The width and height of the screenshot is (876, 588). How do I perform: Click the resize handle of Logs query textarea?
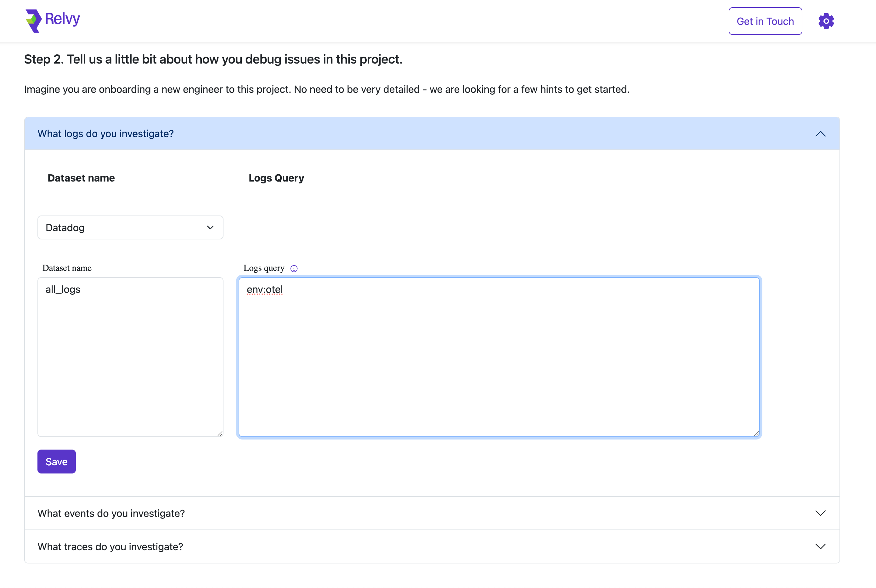(756, 434)
